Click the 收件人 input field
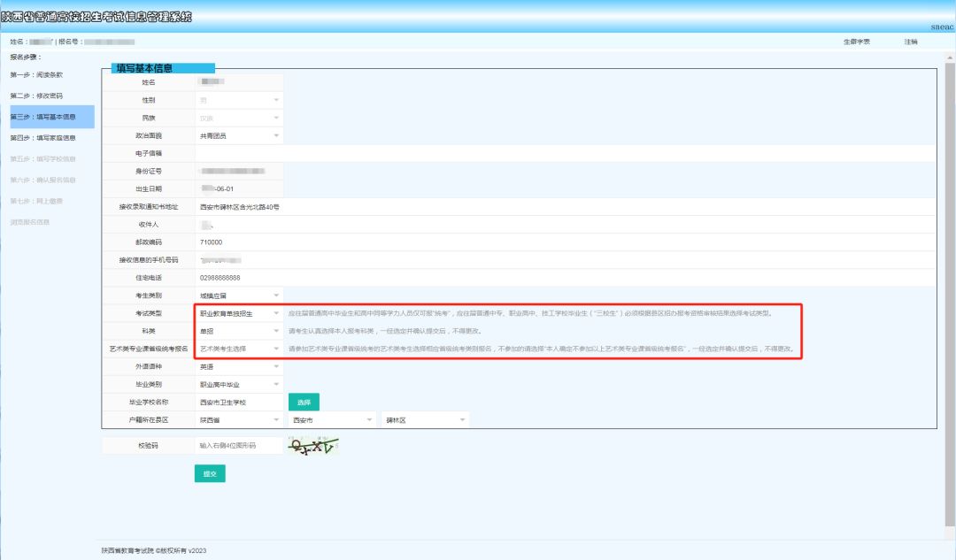 tap(565, 224)
